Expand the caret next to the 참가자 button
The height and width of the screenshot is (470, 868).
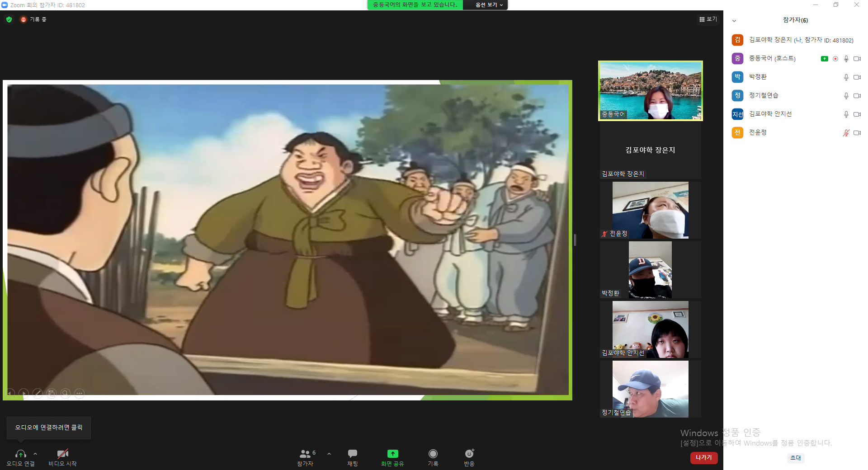coord(329,454)
